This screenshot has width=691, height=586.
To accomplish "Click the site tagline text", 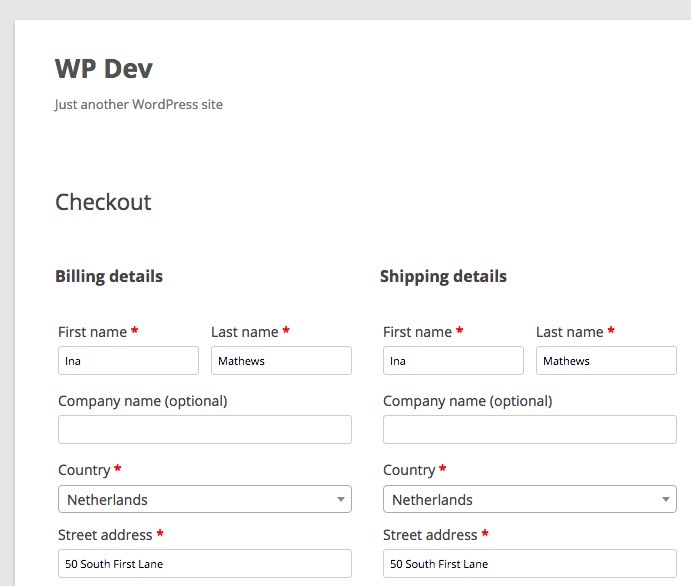I will coord(139,105).
